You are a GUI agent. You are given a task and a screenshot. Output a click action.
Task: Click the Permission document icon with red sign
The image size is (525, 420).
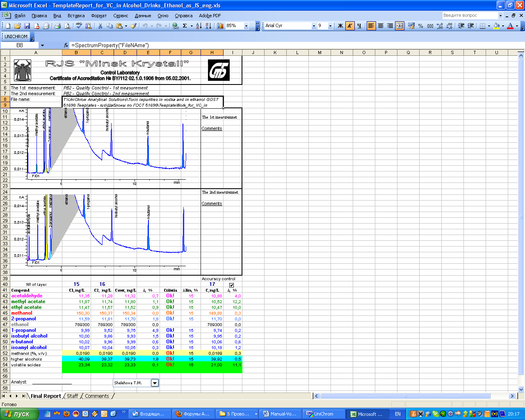coord(37,26)
